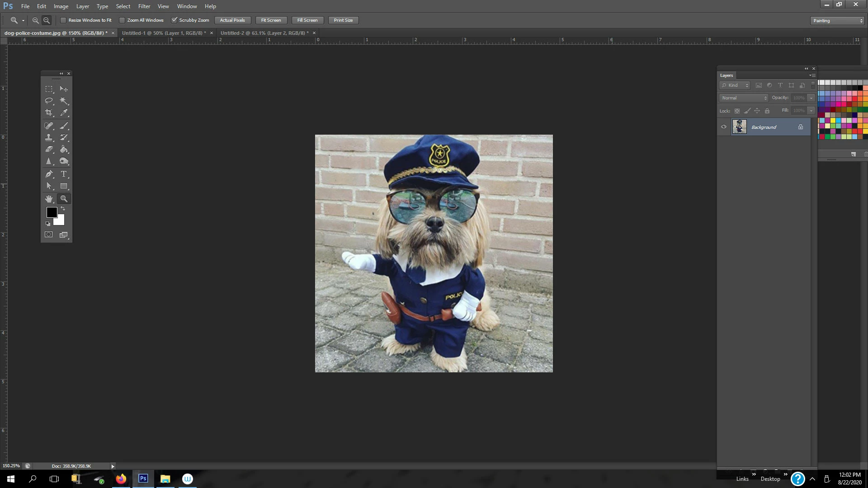This screenshot has width=868, height=488.
Task: Open the Normal blend mode dropdown
Action: coord(744,98)
